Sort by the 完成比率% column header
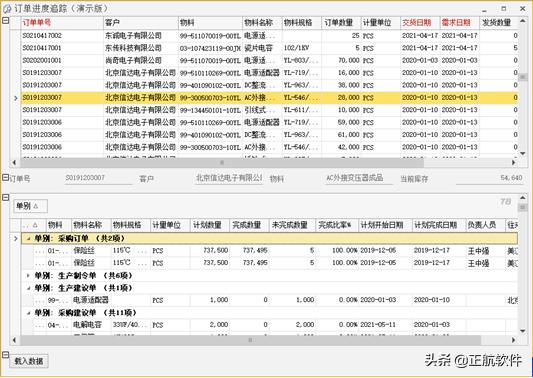 coord(337,225)
